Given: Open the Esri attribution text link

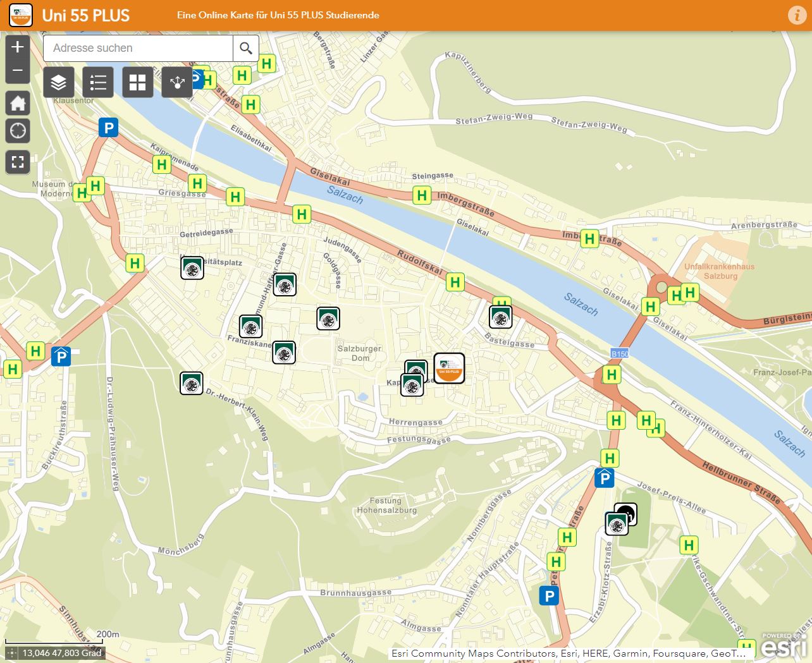Looking at the screenshot, I should [x=568, y=654].
